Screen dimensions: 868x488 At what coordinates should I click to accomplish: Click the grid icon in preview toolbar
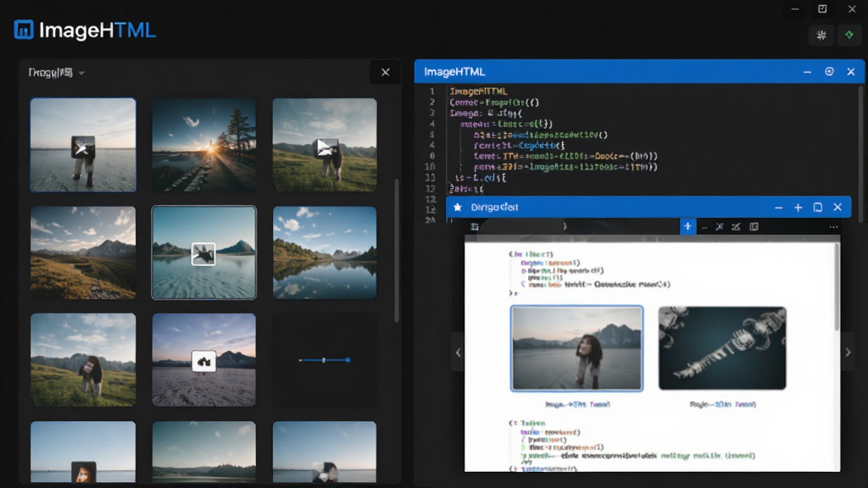[475, 226]
